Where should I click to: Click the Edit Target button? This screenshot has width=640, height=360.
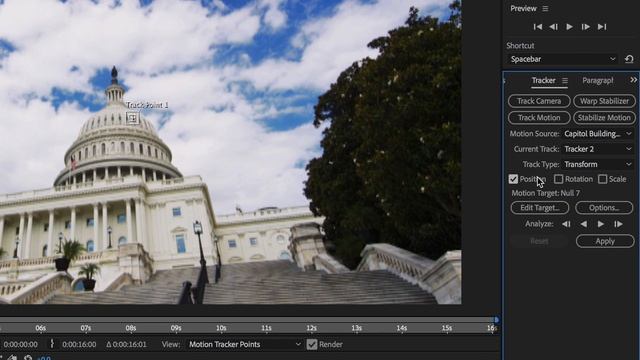(x=540, y=208)
